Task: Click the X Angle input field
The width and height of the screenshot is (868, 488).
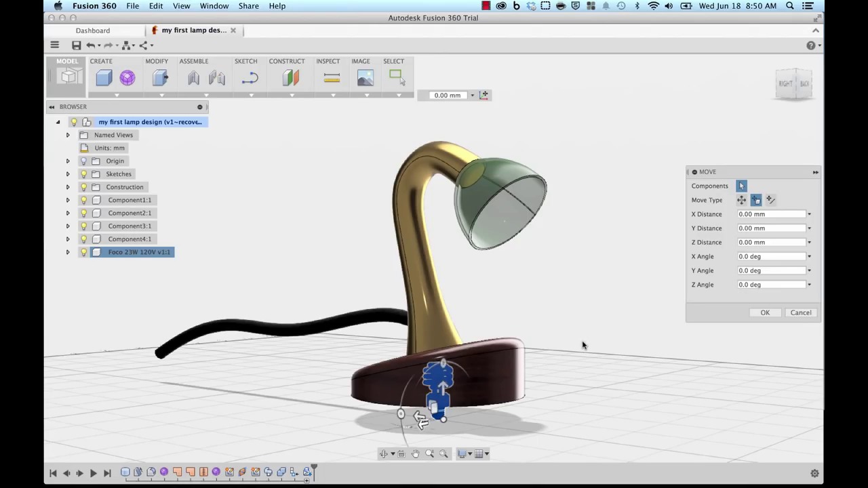Action: click(x=771, y=257)
